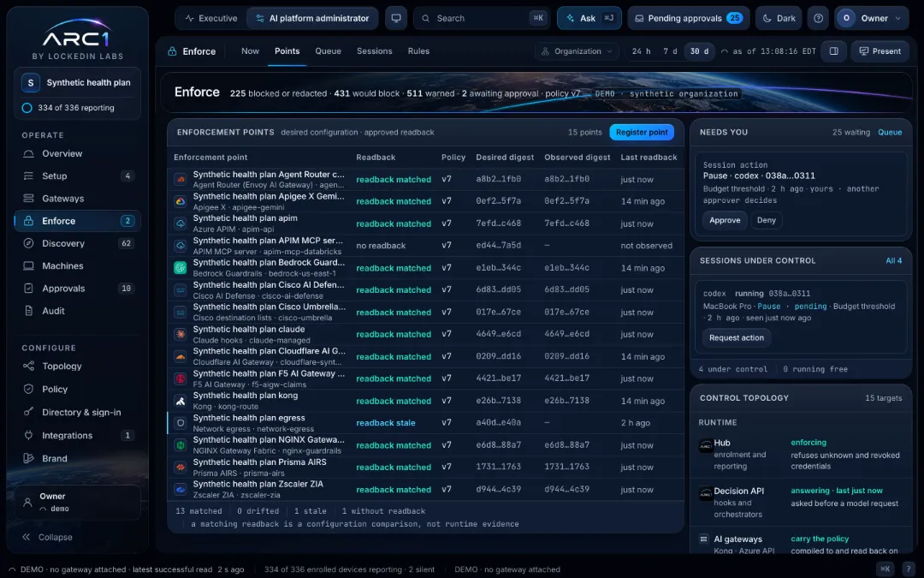Click the kong enforcement point icon
This screenshot has height=578, width=924.
click(x=181, y=401)
